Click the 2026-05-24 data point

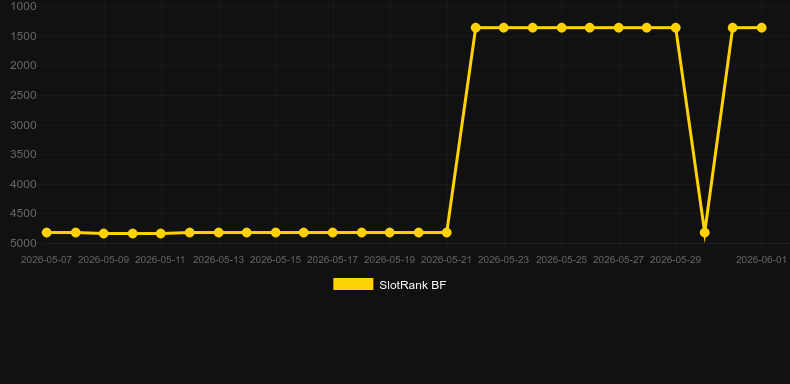(533, 27)
